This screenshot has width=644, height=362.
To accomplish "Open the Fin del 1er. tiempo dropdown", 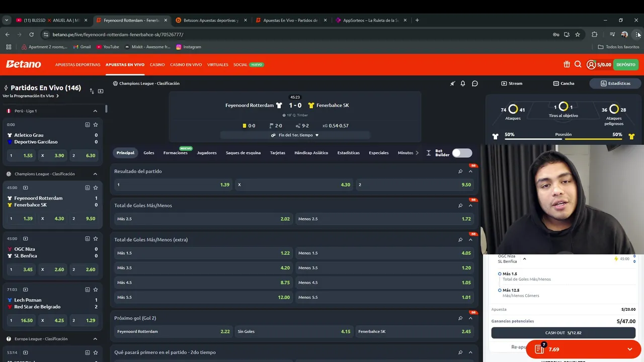I will click(295, 135).
